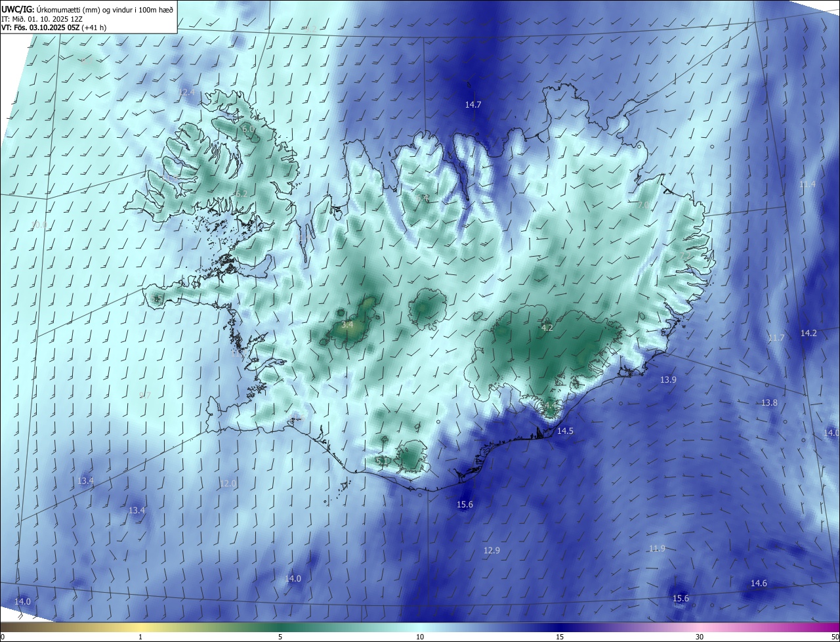Viewport: 840px width, 642px height.
Task: Click the 12.0 value on the map
Action: click(227, 483)
